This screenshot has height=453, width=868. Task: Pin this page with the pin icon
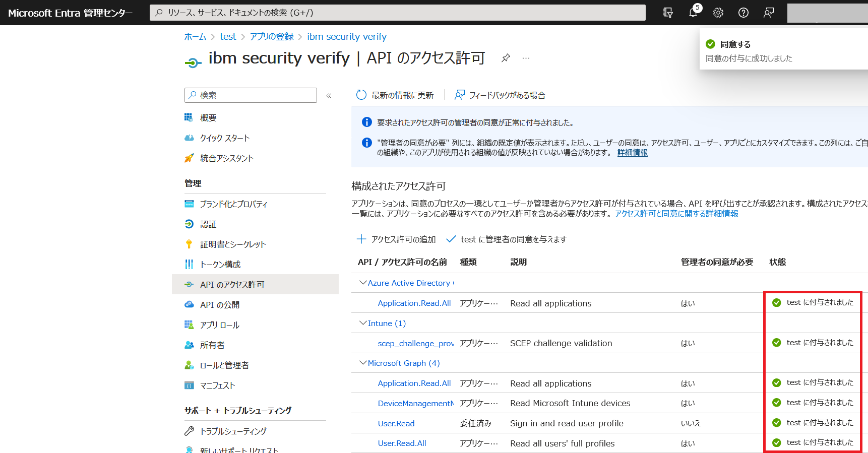(506, 58)
